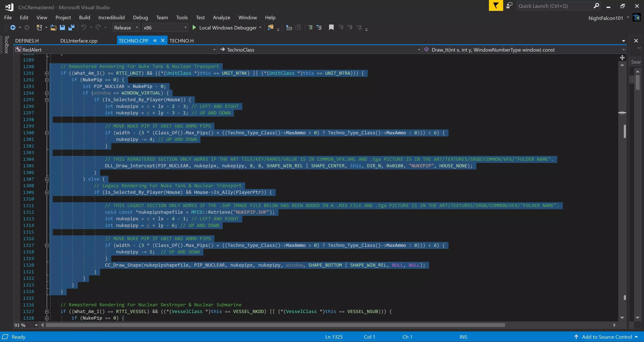The width and height of the screenshot is (644, 342).
Task: Open the 93 % zoom level dropdown
Action: 36,325
